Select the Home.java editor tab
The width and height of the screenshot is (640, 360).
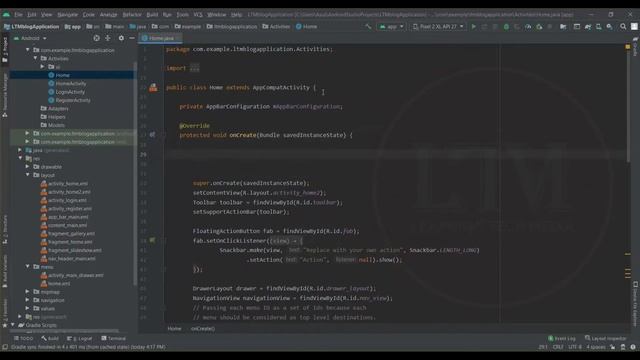160,38
